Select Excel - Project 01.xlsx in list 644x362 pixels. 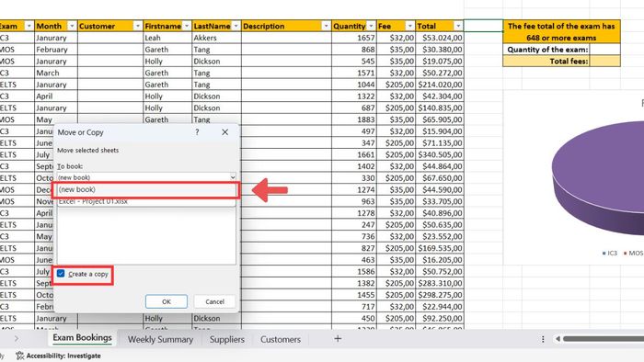pyautogui.click(x=145, y=201)
